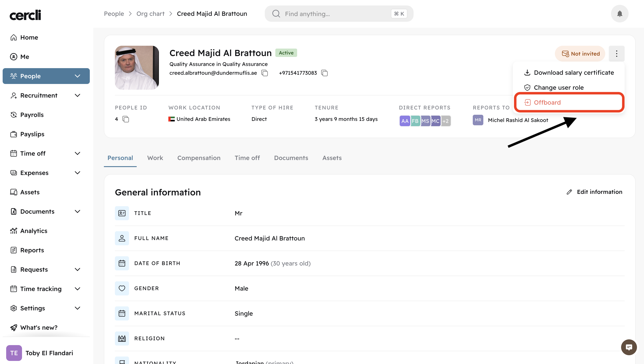644x364 pixels.
Task: Click the Home house icon
Action: pos(13,38)
